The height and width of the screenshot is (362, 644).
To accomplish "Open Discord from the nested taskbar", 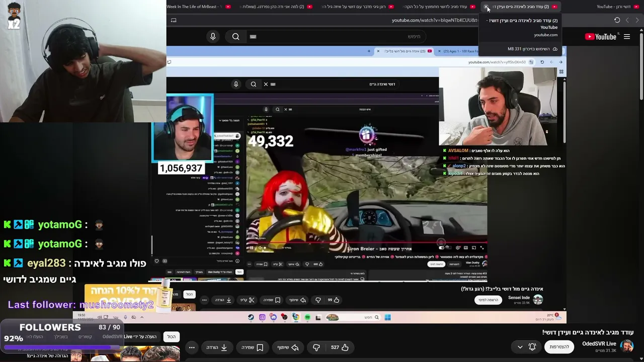I will [x=273, y=317].
